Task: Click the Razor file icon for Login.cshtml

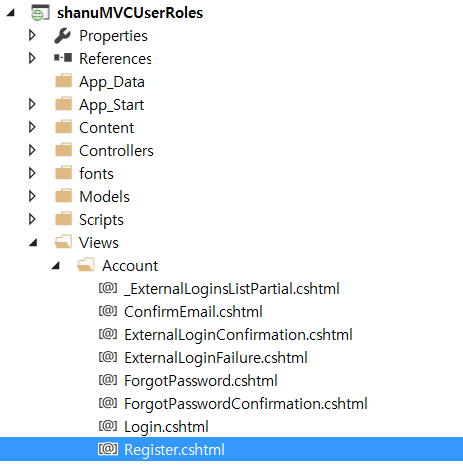Action: (108, 426)
